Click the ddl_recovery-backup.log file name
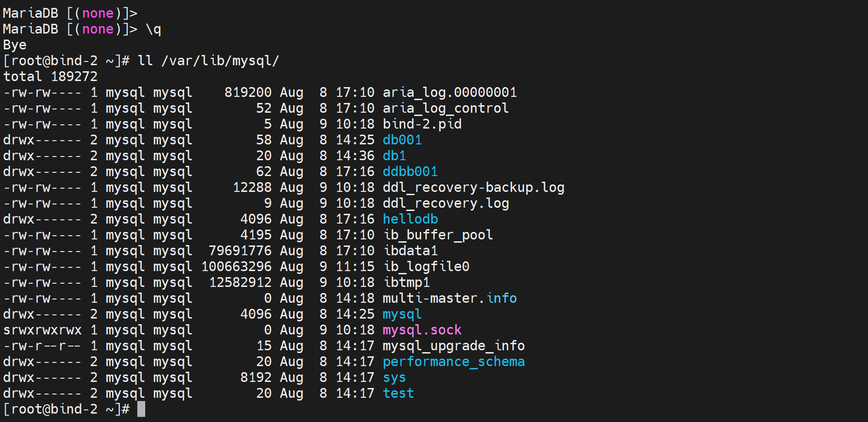 (x=473, y=187)
